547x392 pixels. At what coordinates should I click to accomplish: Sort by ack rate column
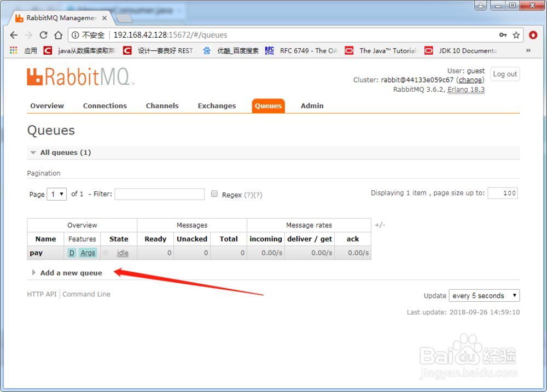tap(353, 239)
